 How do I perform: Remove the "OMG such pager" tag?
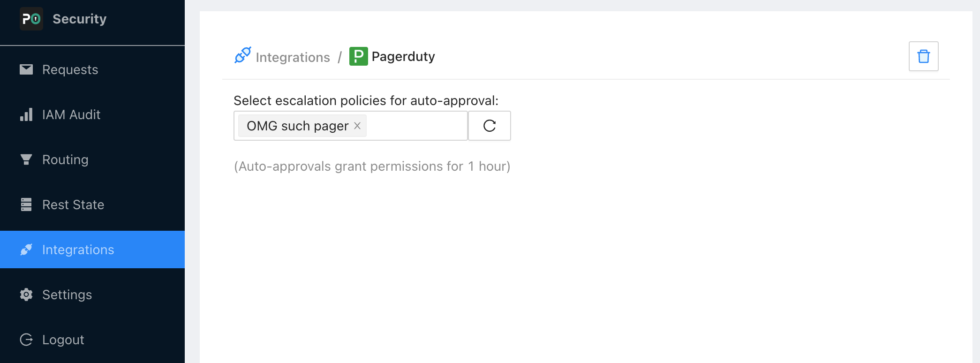tap(357, 126)
